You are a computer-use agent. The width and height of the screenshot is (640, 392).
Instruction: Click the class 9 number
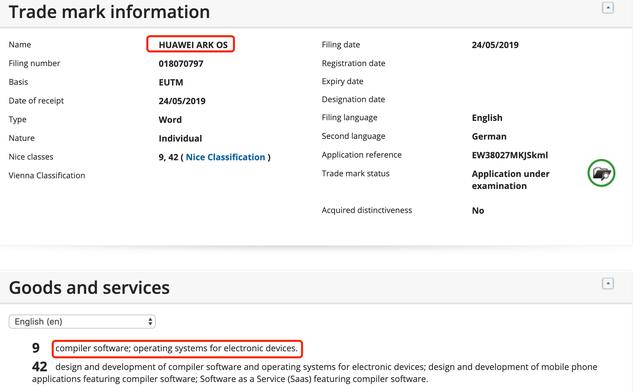point(36,348)
